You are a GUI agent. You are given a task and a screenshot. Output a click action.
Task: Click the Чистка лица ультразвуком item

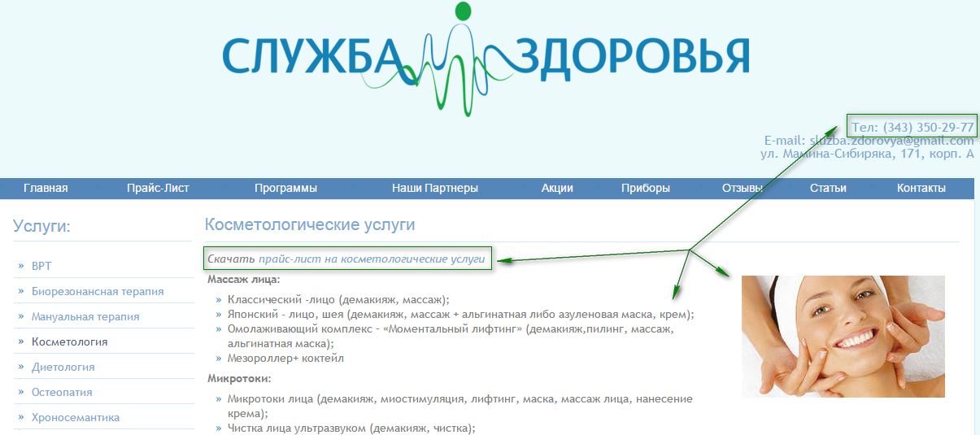click(x=351, y=428)
